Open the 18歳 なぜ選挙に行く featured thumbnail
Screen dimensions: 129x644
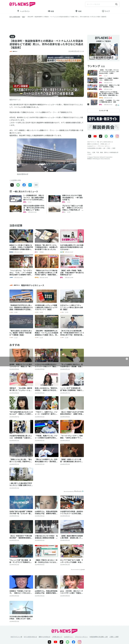click(72, 236)
